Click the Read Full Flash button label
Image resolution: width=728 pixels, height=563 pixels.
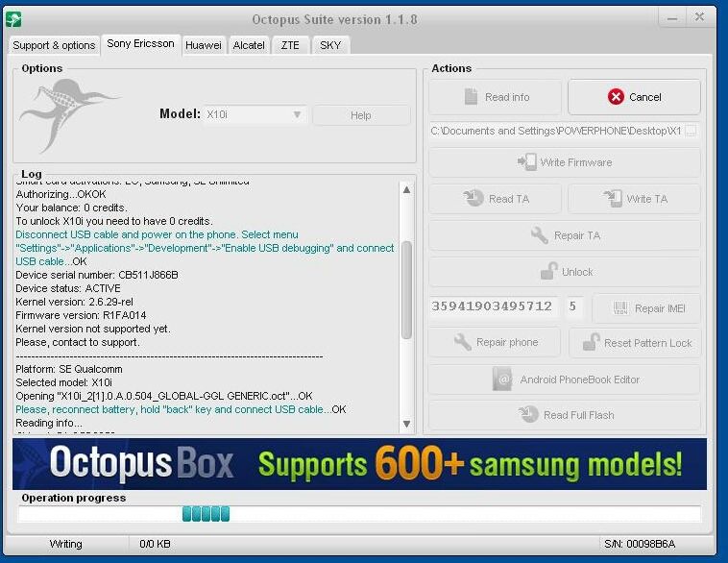click(578, 415)
